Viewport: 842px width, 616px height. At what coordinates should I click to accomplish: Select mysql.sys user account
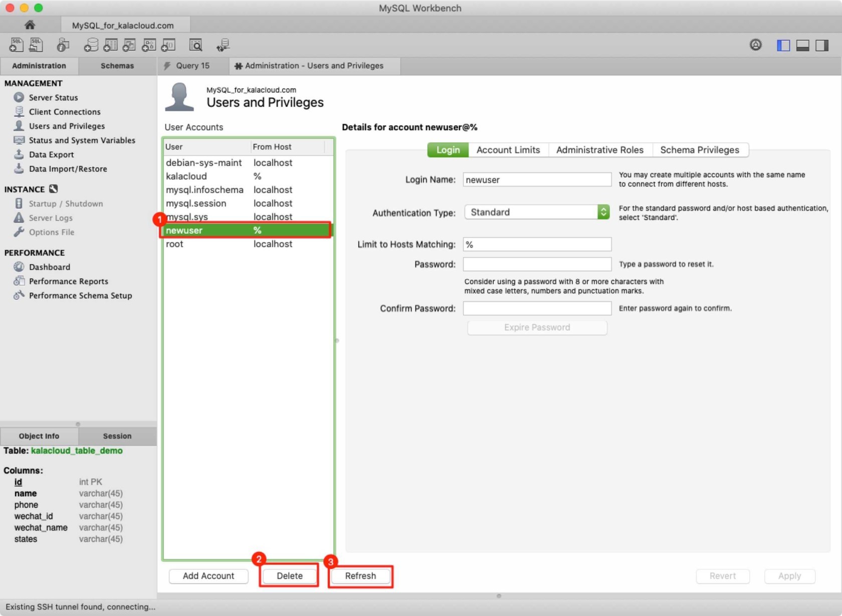pos(248,217)
